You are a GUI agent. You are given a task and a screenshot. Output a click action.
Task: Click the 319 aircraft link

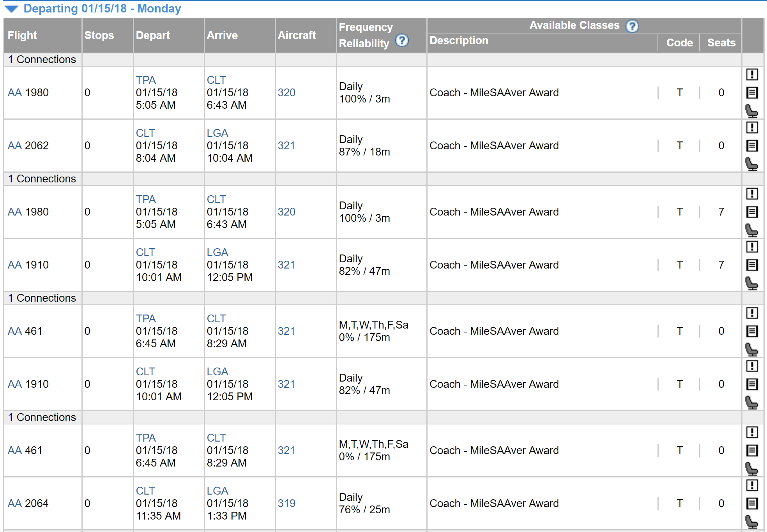pyautogui.click(x=286, y=504)
